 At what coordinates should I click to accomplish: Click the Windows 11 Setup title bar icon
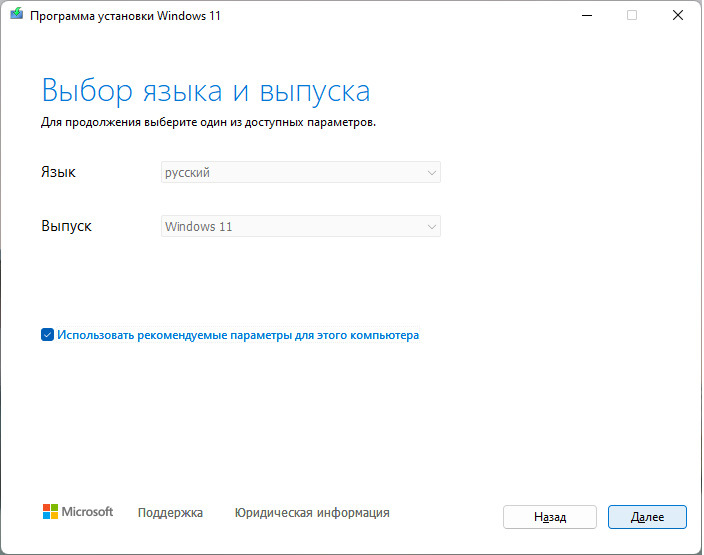click(17, 14)
